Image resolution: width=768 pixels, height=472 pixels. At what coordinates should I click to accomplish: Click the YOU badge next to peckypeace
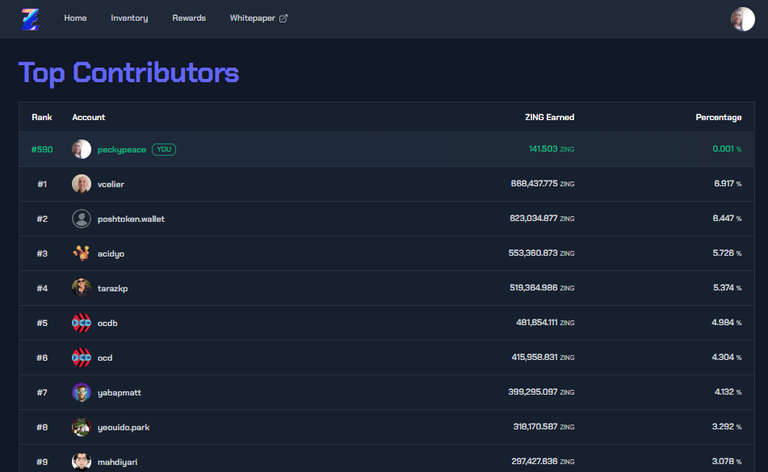164,149
